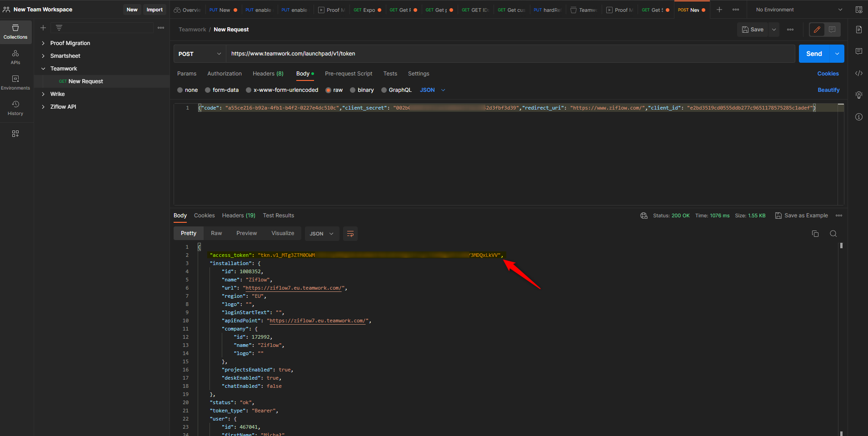The width and height of the screenshot is (868, 436).
Task: Open the Environments sidebar section
Action: (x=15, y=82)
